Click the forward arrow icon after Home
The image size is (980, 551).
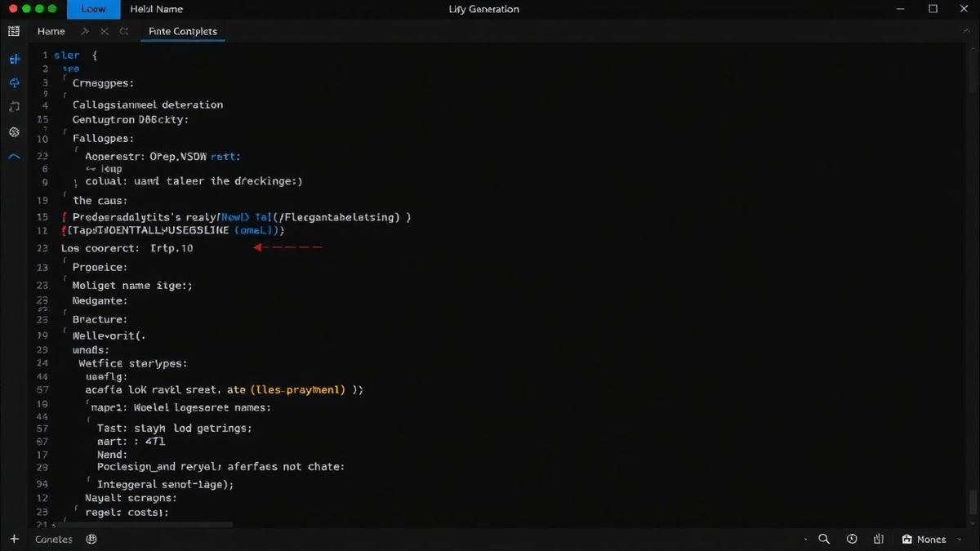(84, 31)
